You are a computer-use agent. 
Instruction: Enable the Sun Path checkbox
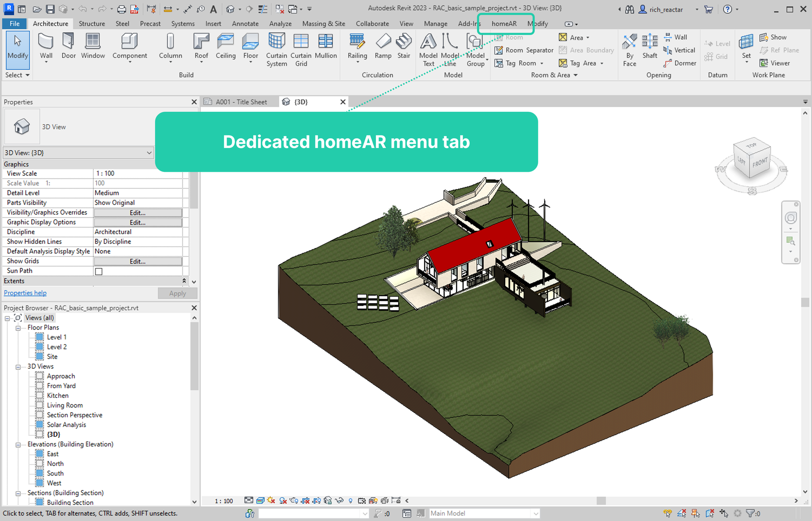click(x=98, y=271)
